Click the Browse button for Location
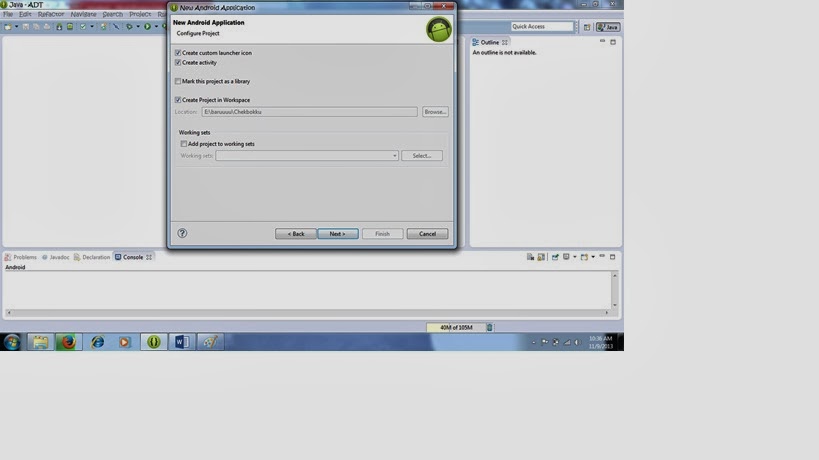819x460 pixels. [x=435, y=112]
